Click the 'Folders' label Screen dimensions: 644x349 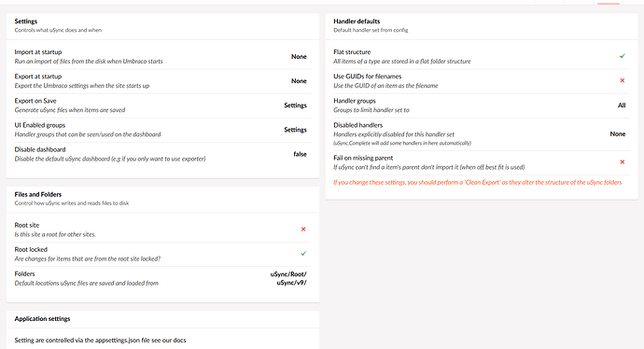click(x=24, y=273)
